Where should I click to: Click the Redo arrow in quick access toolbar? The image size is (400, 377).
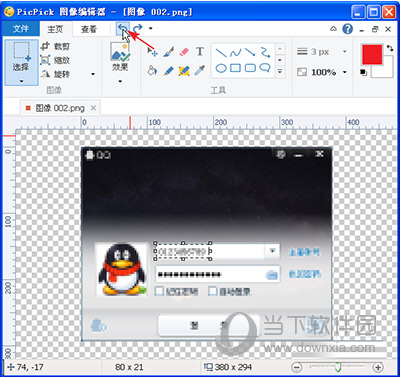coord(137,28)
